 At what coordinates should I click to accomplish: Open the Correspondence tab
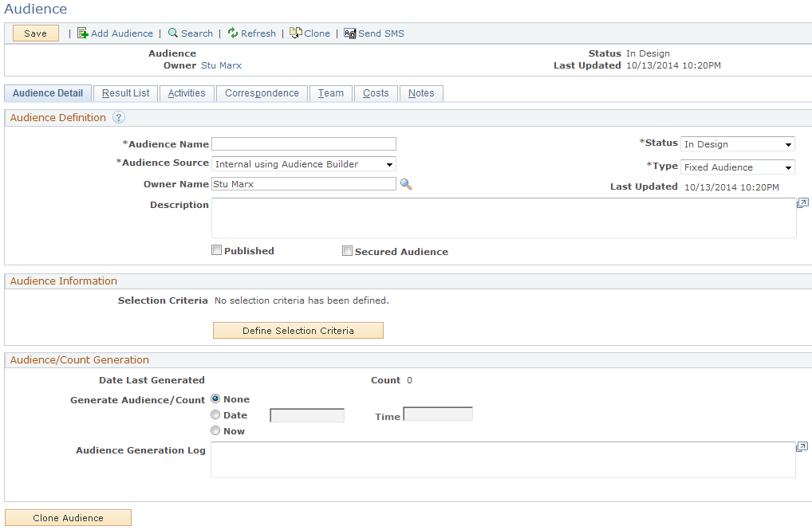(262, 93)
